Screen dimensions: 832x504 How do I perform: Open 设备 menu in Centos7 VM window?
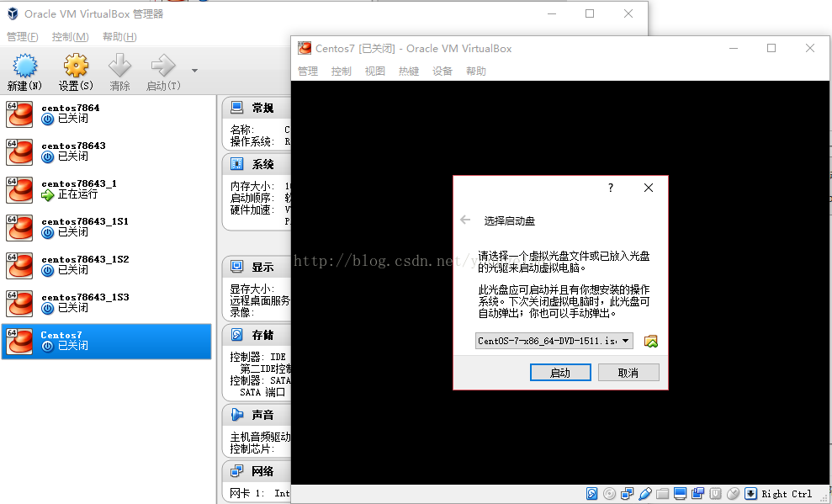pos(442,71)
